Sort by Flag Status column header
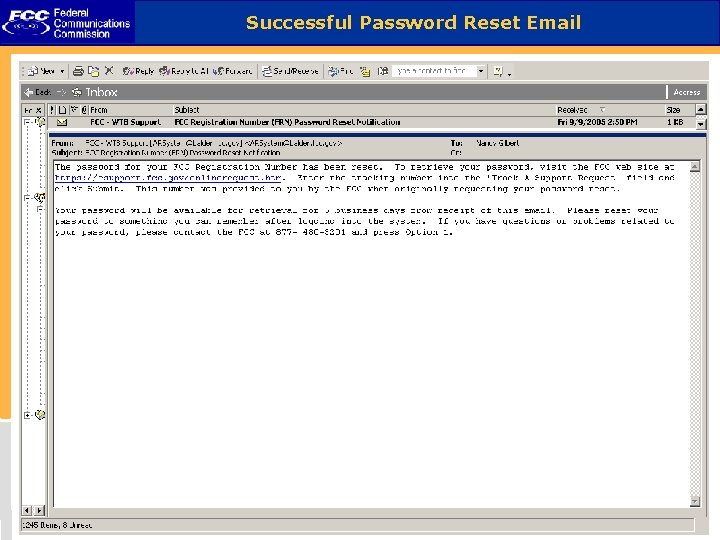This screenshot has width=720, height=540. (x=74, y=110)
